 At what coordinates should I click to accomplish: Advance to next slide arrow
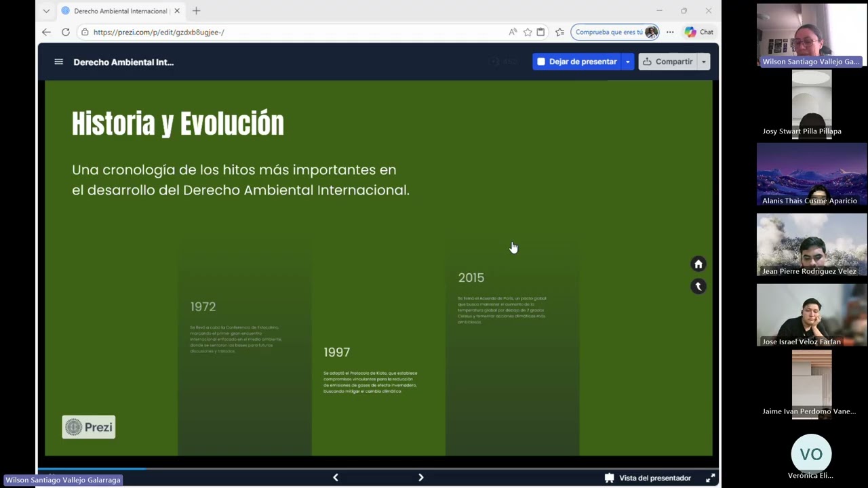coord(420,478)
